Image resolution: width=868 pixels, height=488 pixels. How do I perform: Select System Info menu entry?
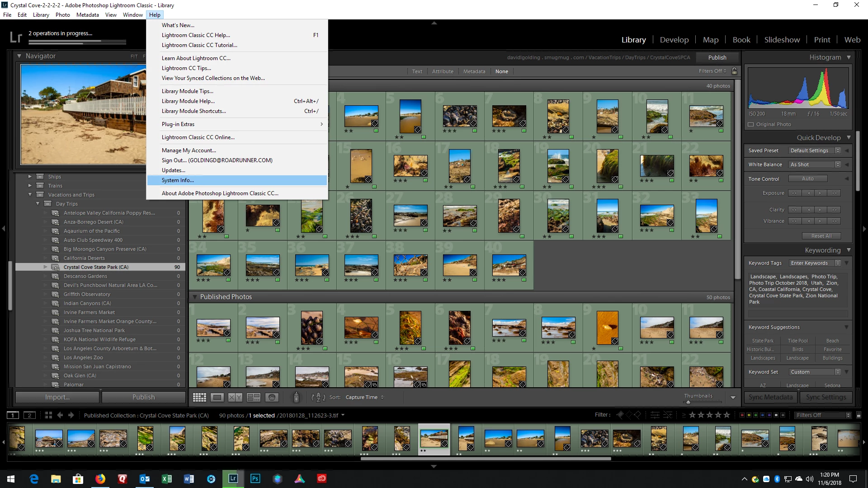(178, 180)
